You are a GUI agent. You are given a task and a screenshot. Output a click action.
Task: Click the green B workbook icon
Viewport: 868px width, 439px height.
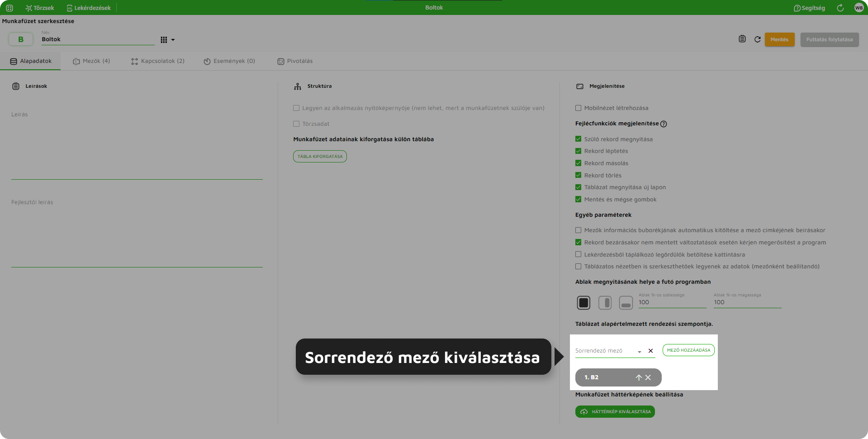21,39
